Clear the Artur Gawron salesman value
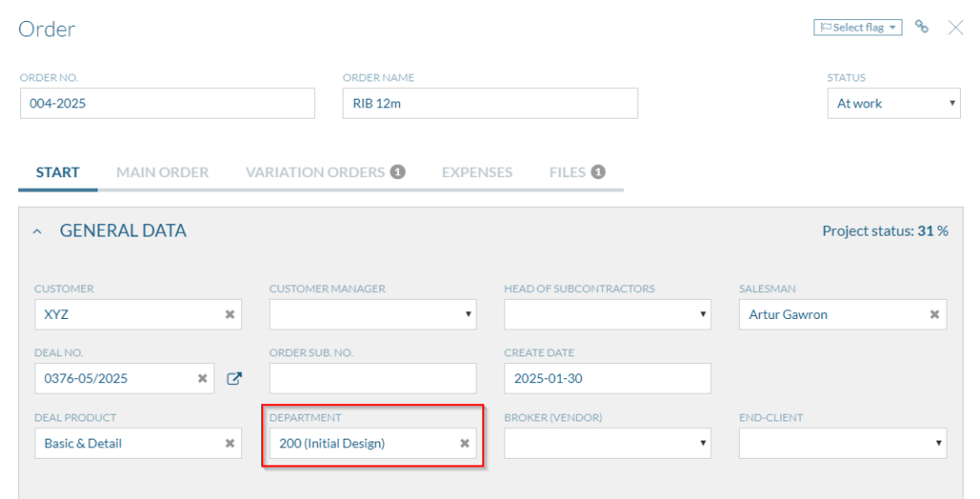The width and height of the screenshot is (980, 499). coord(934,314)
